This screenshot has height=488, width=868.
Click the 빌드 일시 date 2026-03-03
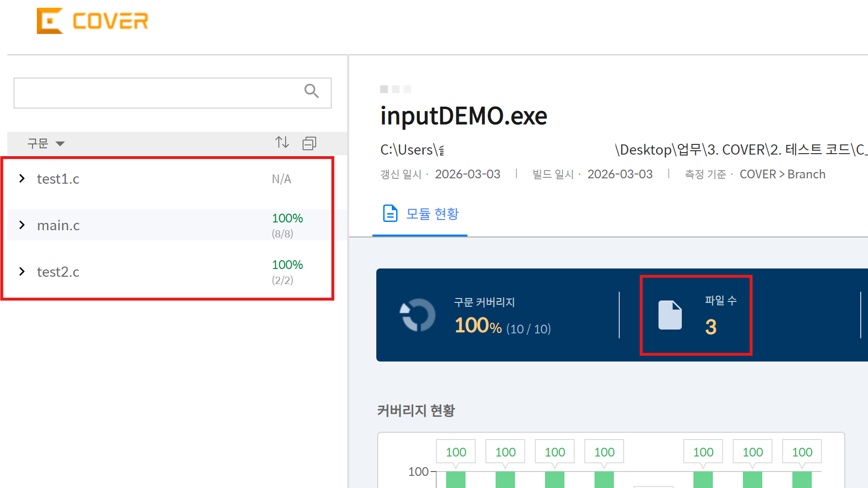tap(620, 174)
